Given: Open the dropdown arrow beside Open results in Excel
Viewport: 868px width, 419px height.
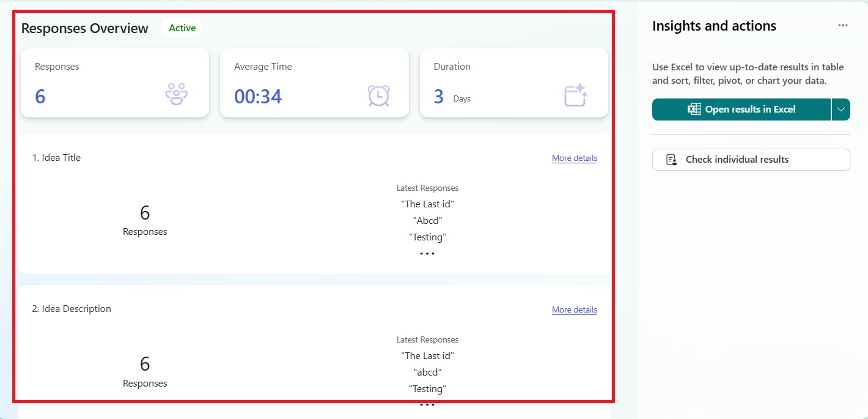Looking at the screenshot, I should click(x=841, y=109).
